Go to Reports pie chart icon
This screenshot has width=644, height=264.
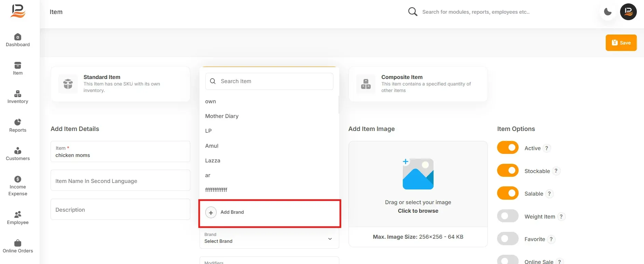coord(18,122)
